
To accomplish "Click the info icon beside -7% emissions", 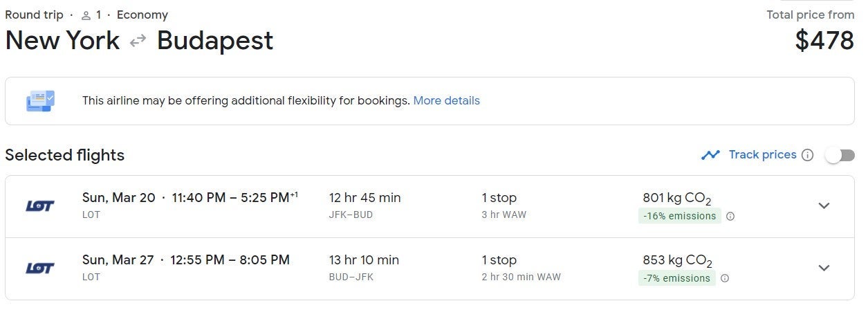I will pos(725,278).
